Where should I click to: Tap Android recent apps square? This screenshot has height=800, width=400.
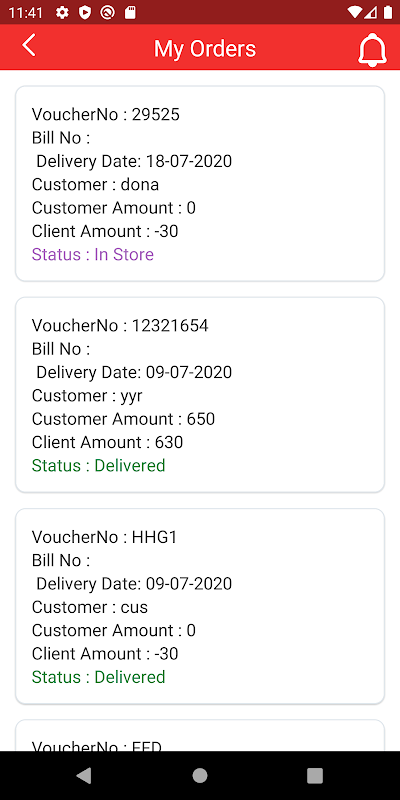point(315,776)
